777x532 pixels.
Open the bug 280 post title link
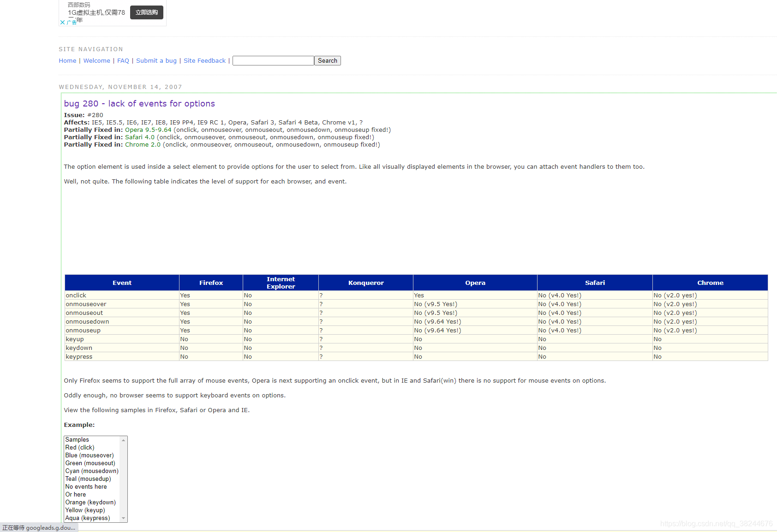point(139,104)
